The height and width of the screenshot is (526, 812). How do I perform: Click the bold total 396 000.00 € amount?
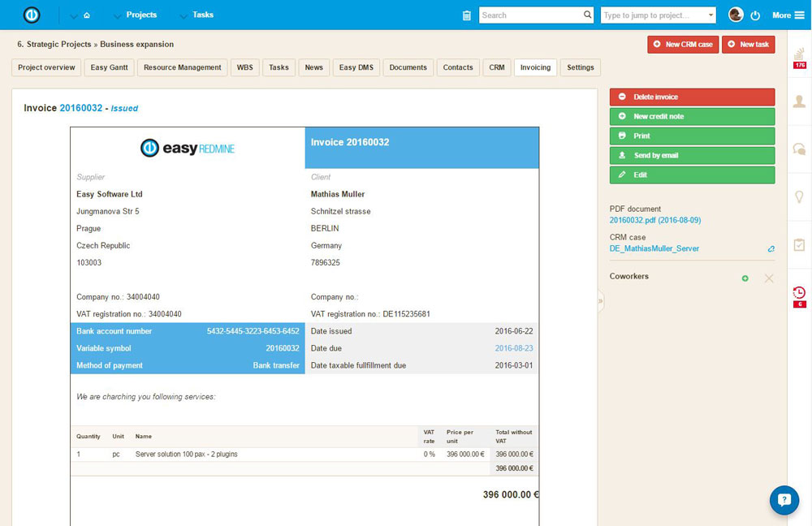[511, 494]
